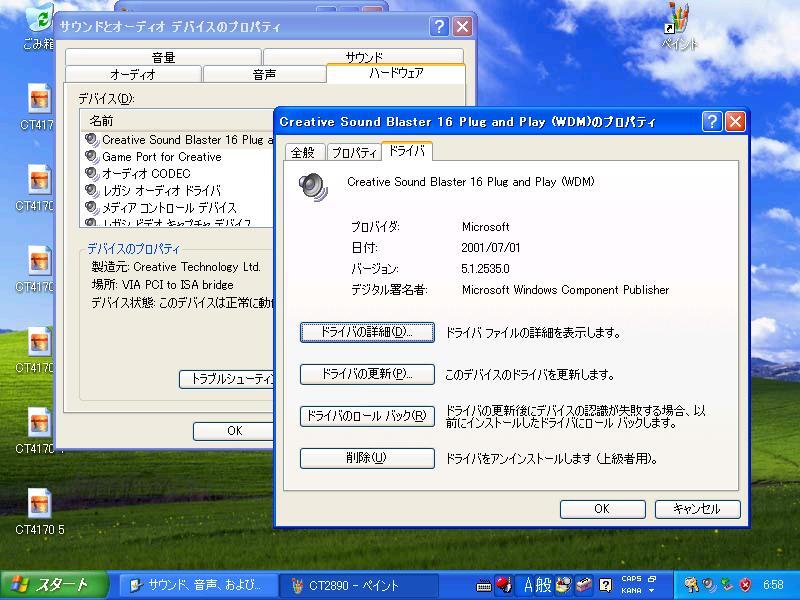Click the speaker icon beside オーディオ CODEC

(x=92, y=173)
